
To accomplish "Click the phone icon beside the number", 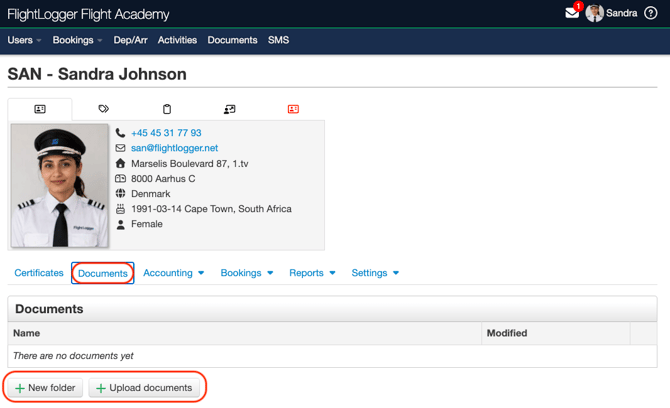I will 120,133.
